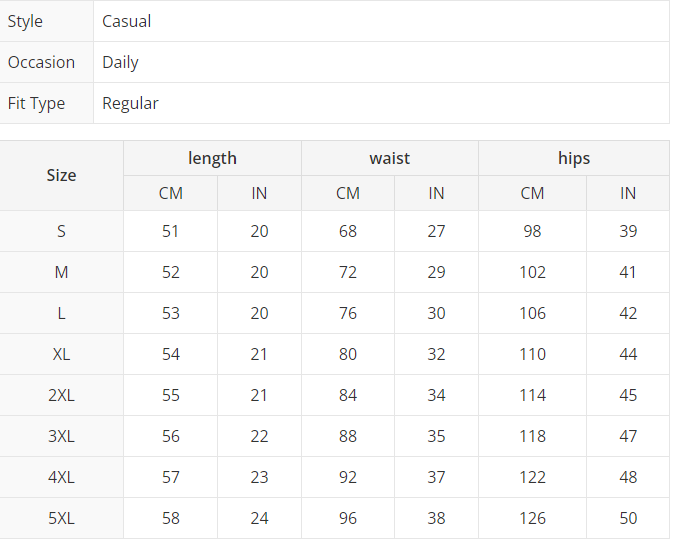Select the 4XL size row label
This screenshot has height=539, width=673.
click(x=61, y=477)
